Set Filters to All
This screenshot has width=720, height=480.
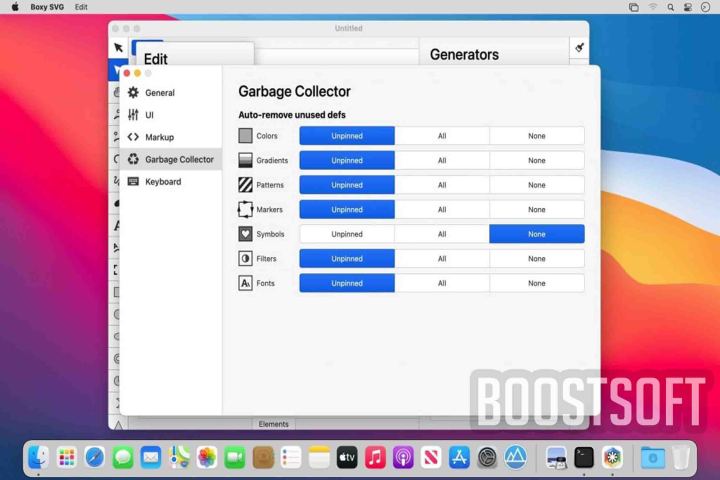[442, 259]
